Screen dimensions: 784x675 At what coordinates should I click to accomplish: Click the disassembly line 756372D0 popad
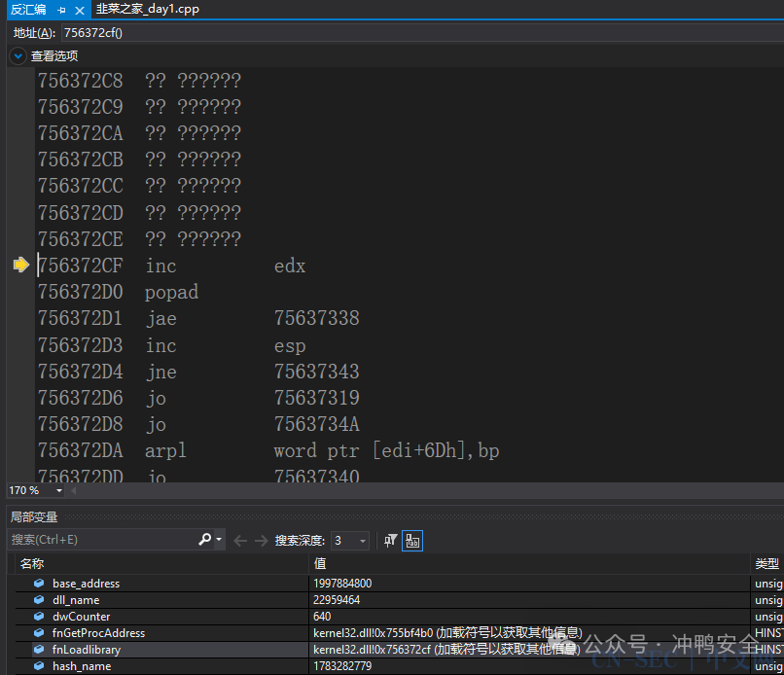[x=118, y=292]
